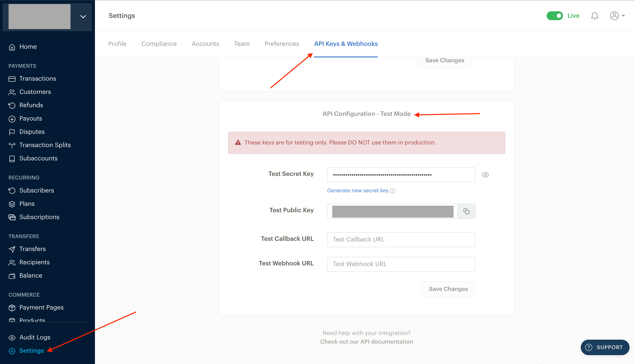Click the notification bell icon
Viewport: 634px width, 364px height.
(x=594, y=16)
